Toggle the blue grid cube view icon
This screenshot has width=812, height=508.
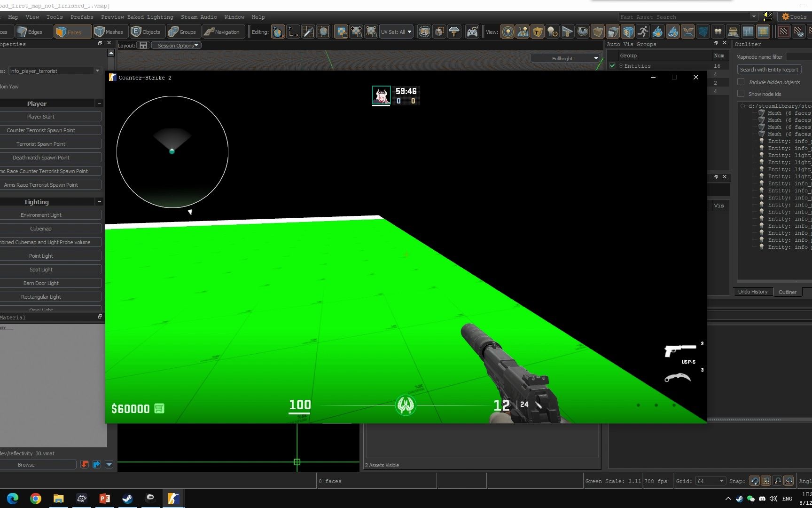pos(628,32)
